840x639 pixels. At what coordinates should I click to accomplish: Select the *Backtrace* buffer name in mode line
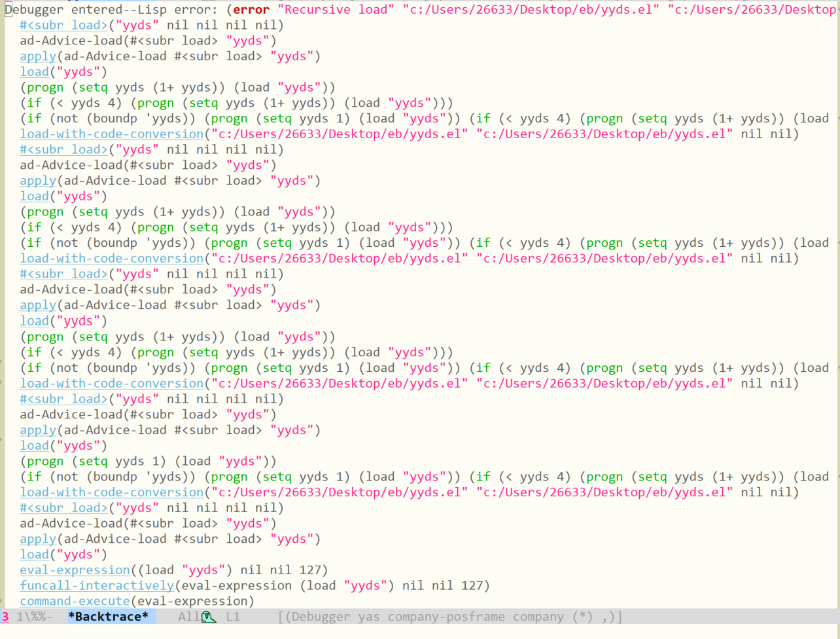tap(109, 616)
